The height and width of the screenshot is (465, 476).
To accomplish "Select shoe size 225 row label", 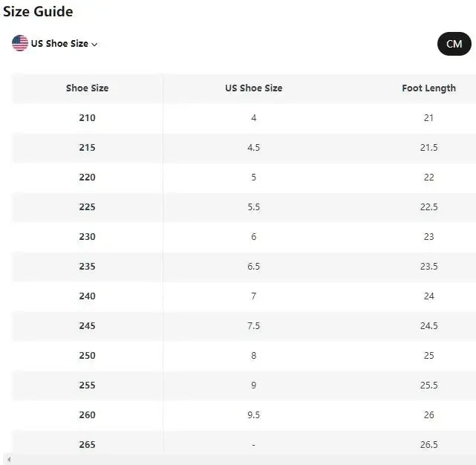I will click(87, 207).
